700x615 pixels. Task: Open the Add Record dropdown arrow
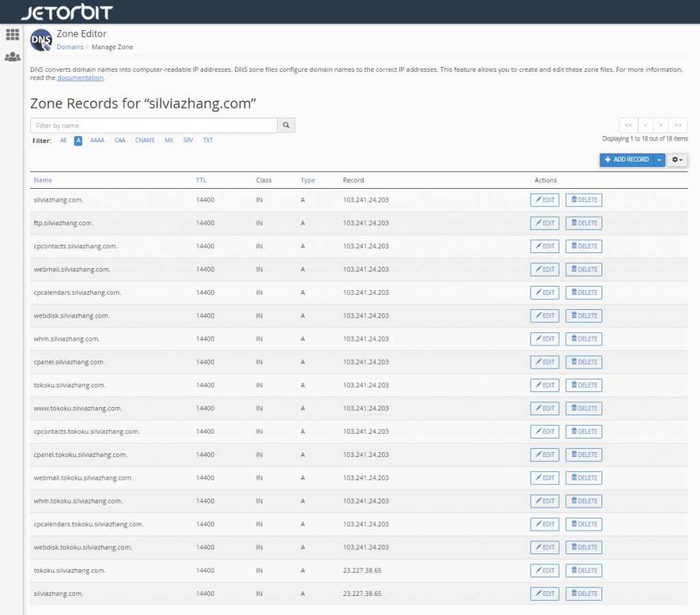pos(658,159)
